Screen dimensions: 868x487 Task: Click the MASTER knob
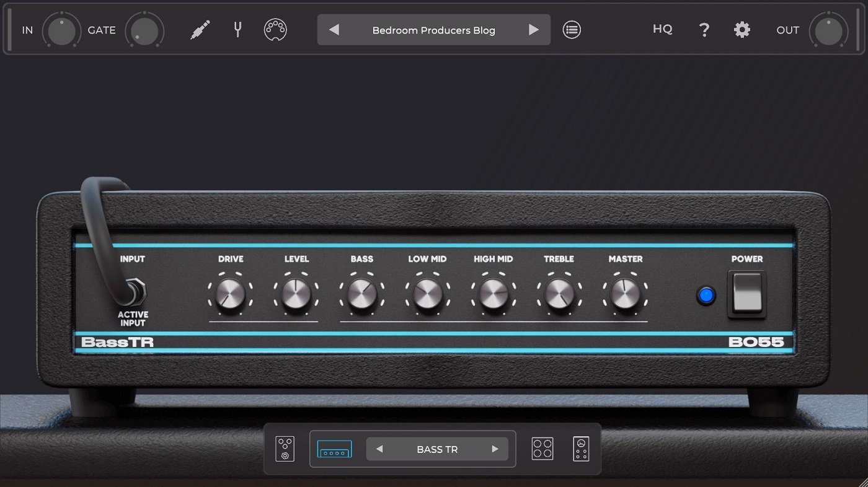(x=625, y=294)
